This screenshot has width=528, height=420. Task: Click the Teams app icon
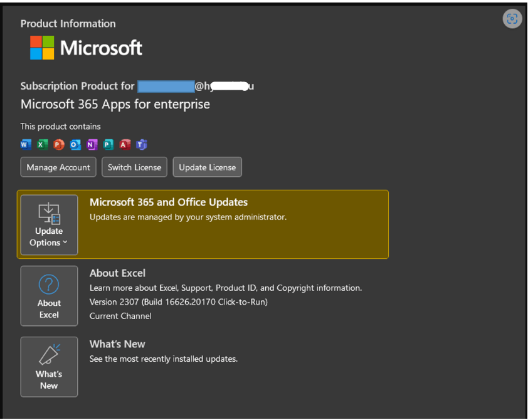[x=142, y=145]
